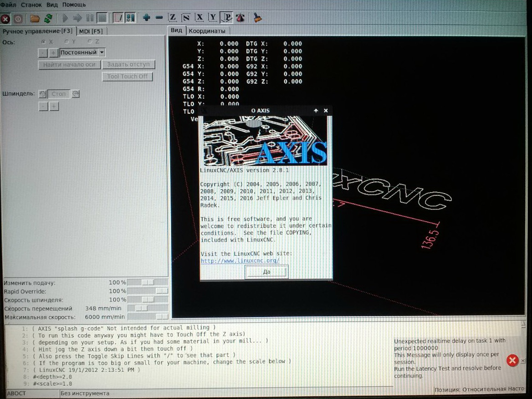This screenshot has height=399, width=532.
Task: Jog axis negative with minus button
Action: coord(43,53)
